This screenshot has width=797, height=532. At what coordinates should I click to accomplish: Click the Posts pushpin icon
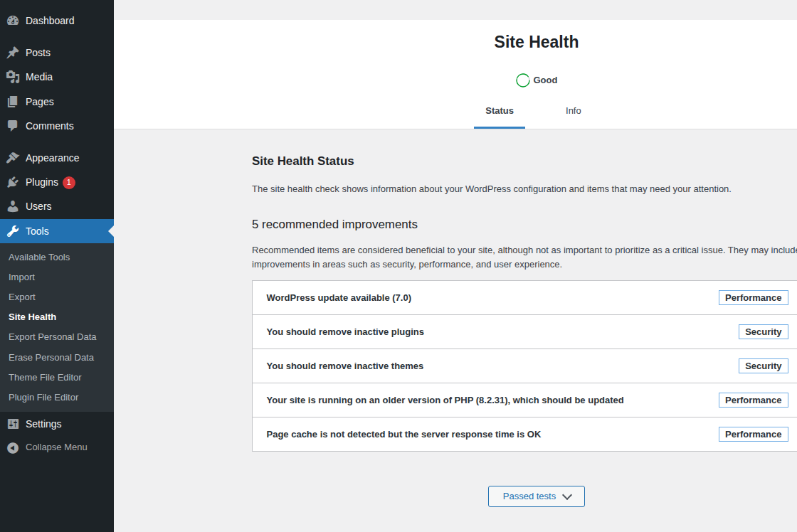[13, 53]
